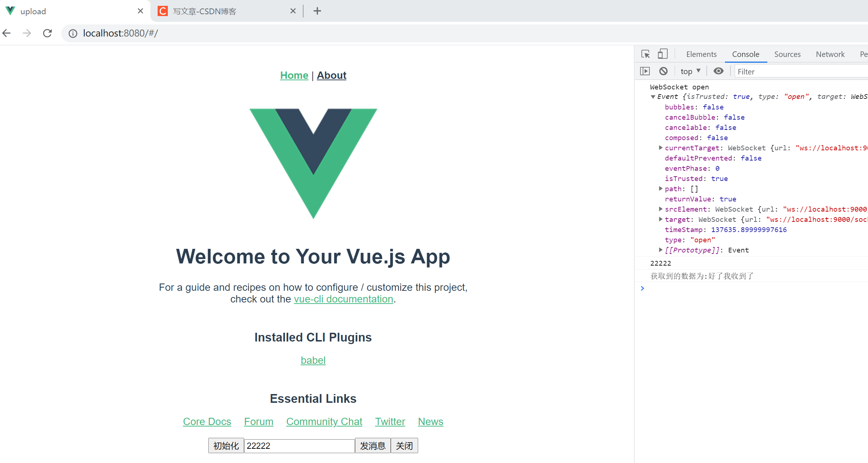Click the 初始化 initialize button

click(x=226, y=445)
